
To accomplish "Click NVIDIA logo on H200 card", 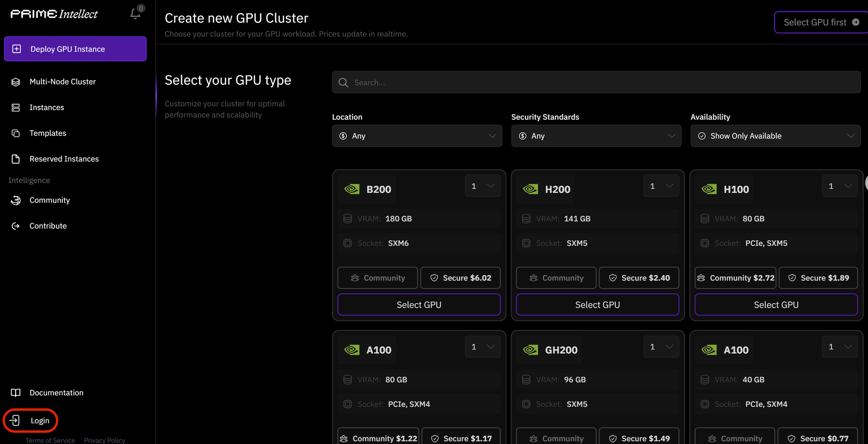I will point(530,189).
